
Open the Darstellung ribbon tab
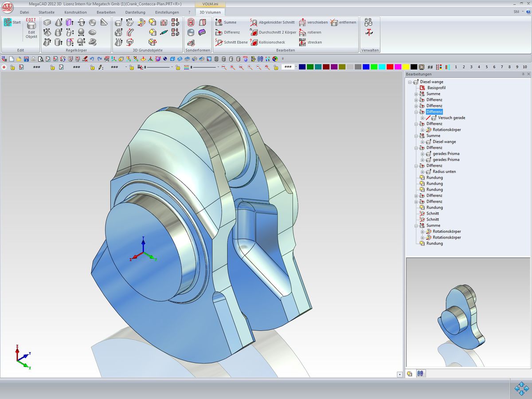click(135, 12)
